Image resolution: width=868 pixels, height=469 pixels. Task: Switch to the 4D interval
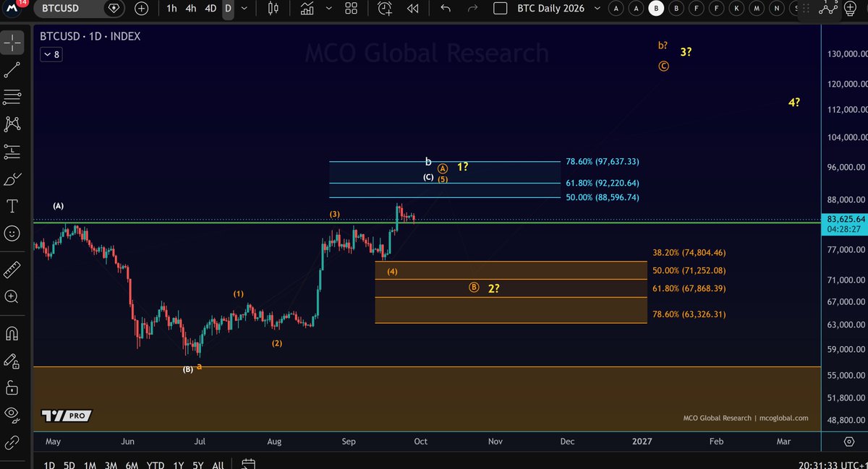(x=210, y=9)
